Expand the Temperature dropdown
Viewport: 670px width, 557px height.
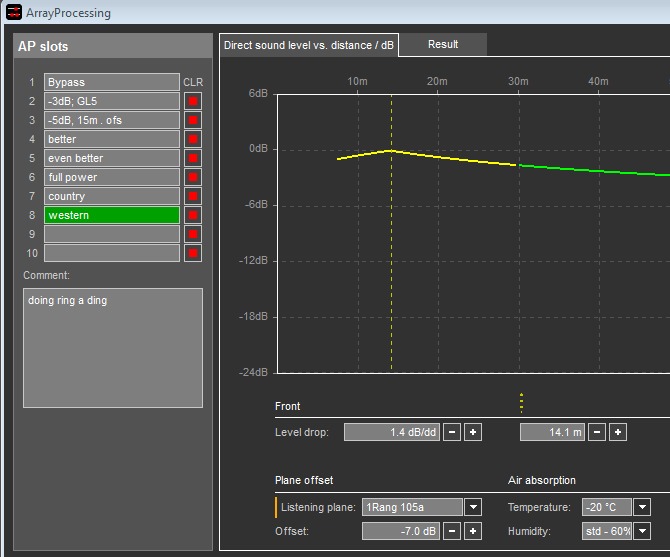click(x=642, y=508)
